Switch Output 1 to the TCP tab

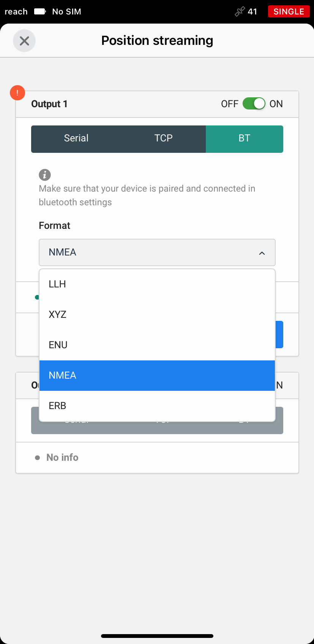pyautogui.click(x=163, y=139)
